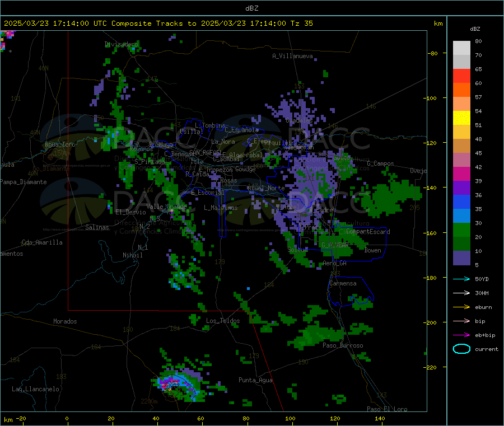Click the 'L_Malvinas' map label

221,208
